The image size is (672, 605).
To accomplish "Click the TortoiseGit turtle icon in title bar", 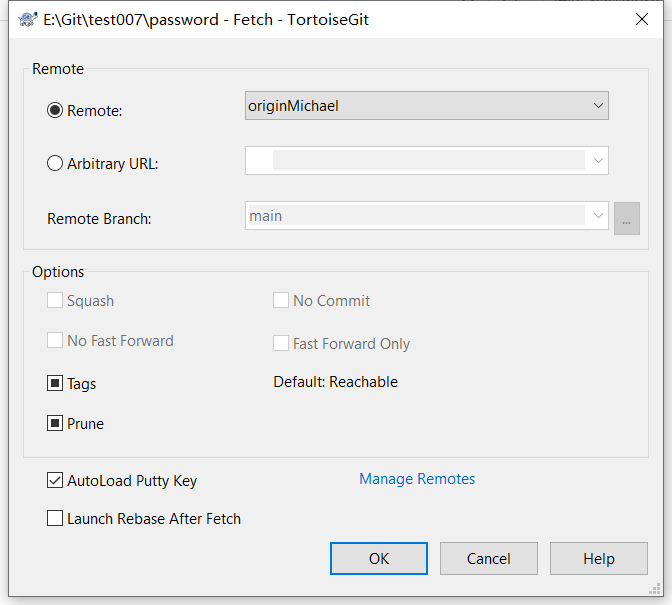I will [28, 20].
